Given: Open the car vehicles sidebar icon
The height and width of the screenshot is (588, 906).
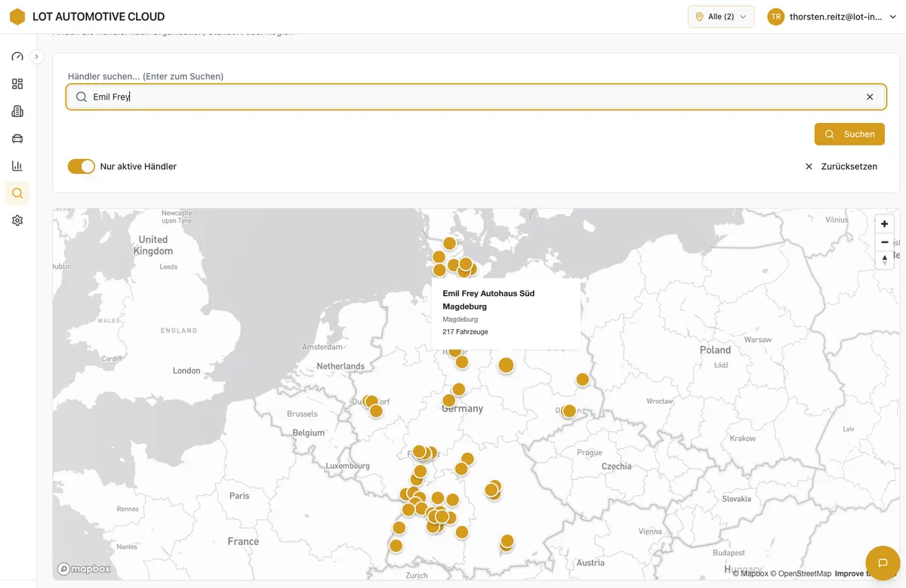Looking at the screenshot, I should pos(17,139).
